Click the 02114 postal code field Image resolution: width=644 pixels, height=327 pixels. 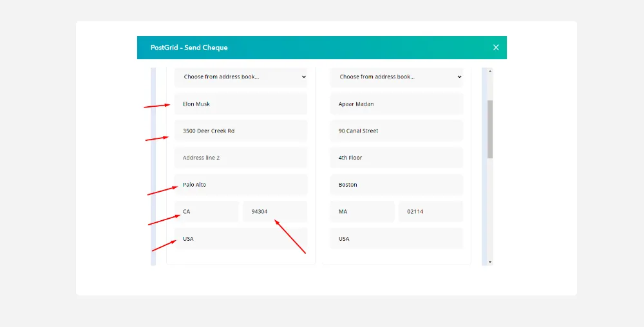point(431,212)
